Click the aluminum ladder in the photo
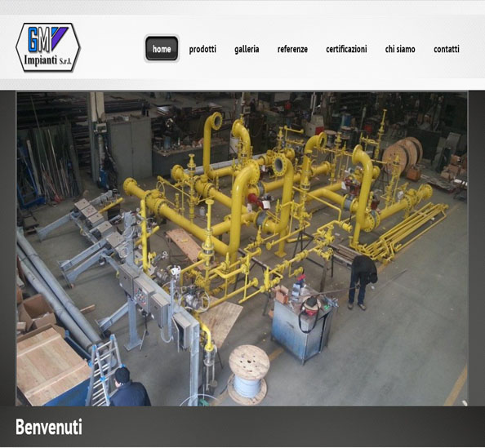The height and width of the screenshot is (448, 485). click(x=104, y=371)
